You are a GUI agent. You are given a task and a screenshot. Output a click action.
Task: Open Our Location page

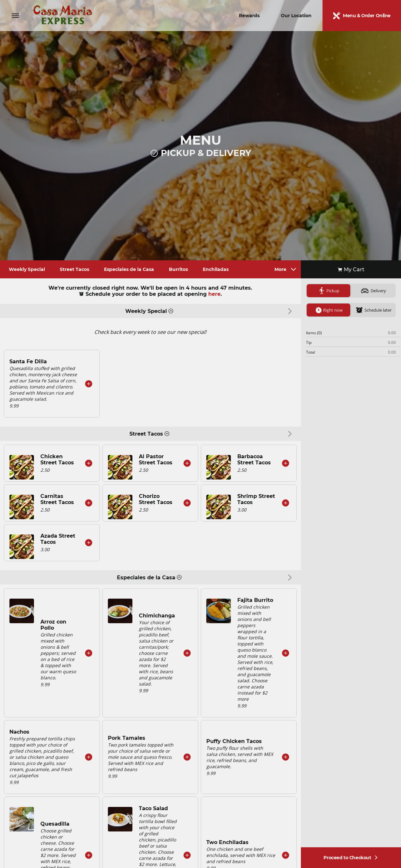(x=296, y=16)
